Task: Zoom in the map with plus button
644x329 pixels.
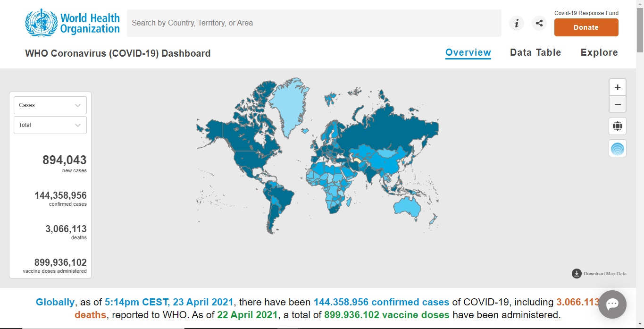Action: tap(618, 87)
